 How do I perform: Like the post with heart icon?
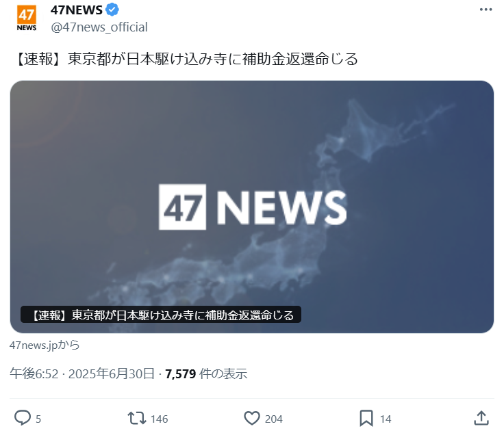(x=252, y=418)
